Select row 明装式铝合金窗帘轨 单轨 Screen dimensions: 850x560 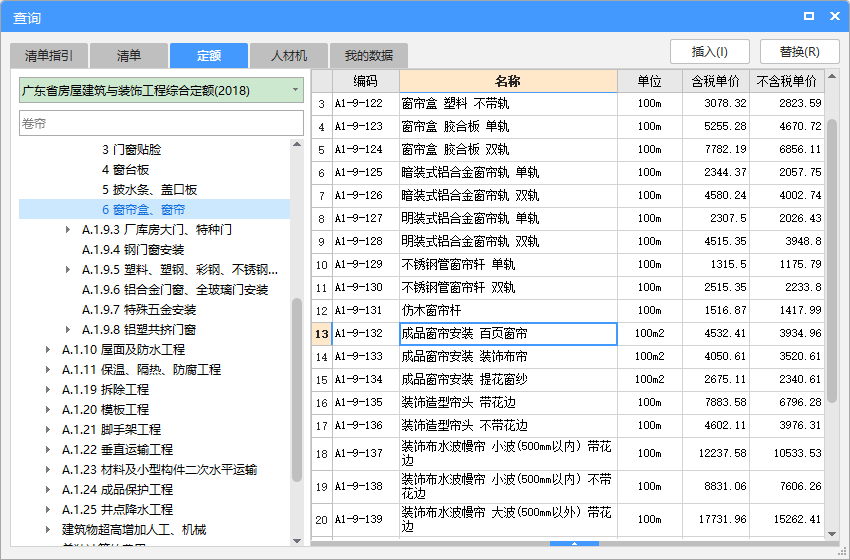(568, 218)
